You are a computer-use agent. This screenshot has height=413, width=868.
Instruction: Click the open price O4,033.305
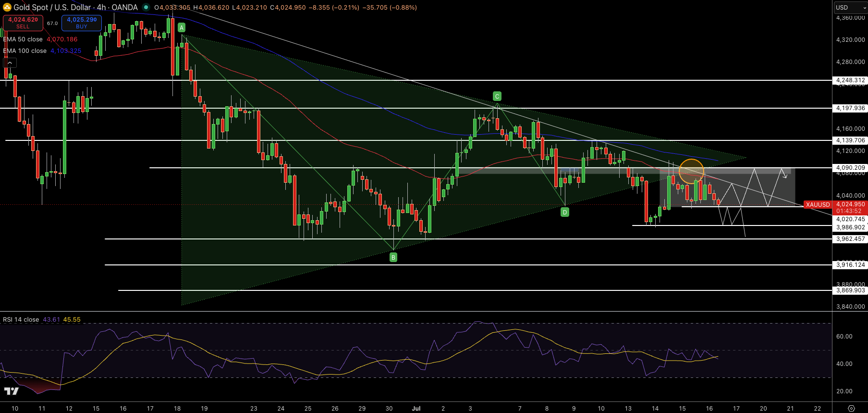tap(172, 8)
